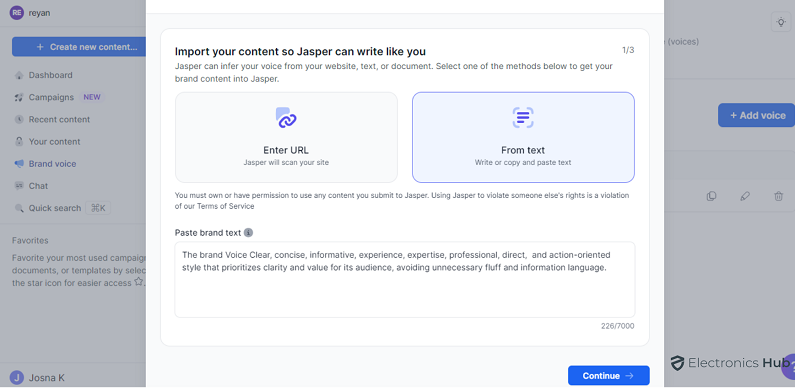Click the RE user avatar icon
The width and height of the screenshot is (795, 388).
pos(17,13)
